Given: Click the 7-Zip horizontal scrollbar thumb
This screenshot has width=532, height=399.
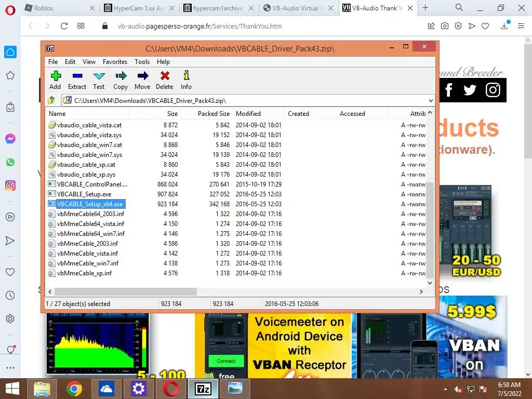Looking at the screenshot, I should tap(126, 291).
